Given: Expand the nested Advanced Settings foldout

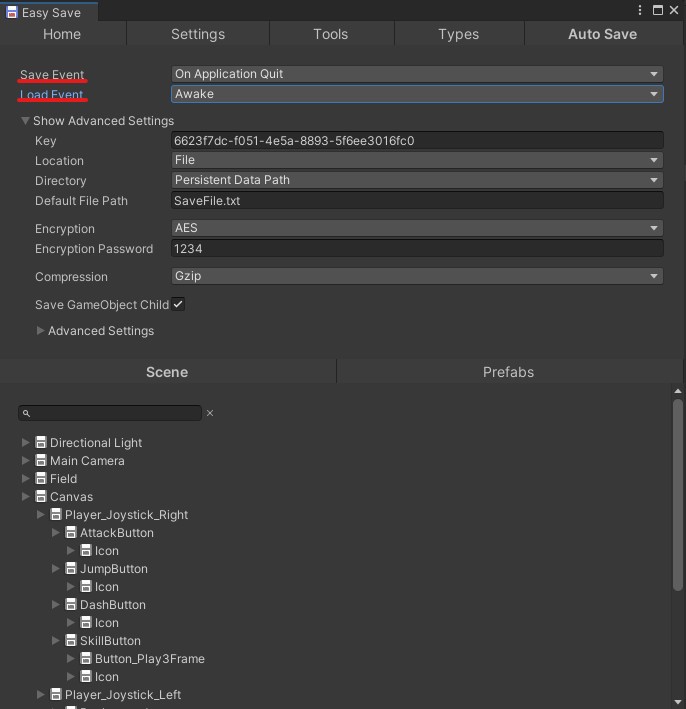Looking at the screenshot, I should pyautogui.click(x=40, y=331).
